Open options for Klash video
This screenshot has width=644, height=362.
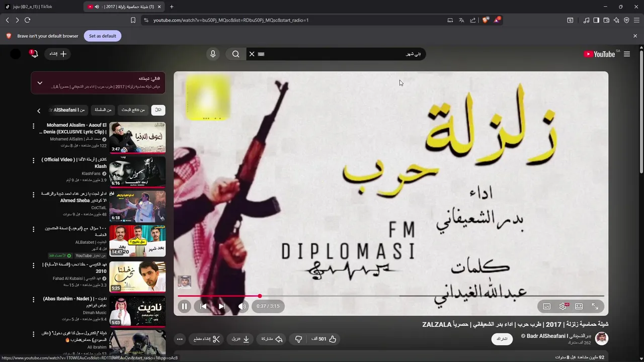click(34, 160)
